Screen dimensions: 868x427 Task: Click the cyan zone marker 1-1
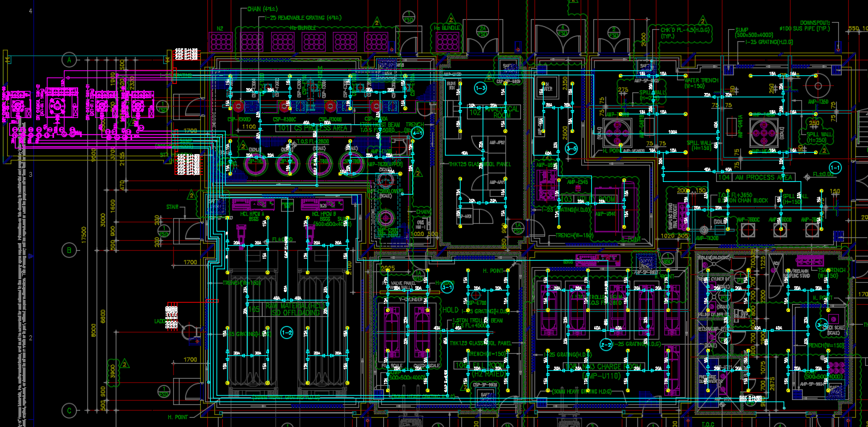tap(835, 168)
